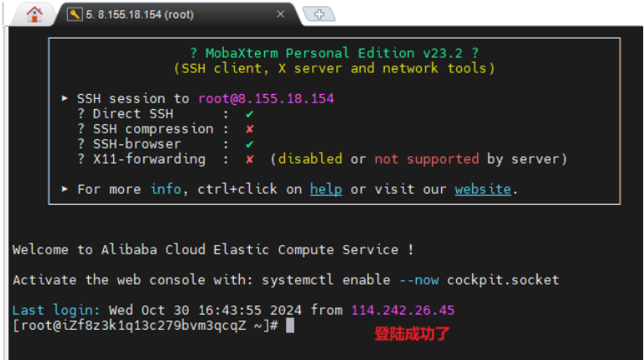Open a new tab with plus button
This screenshot has height=360, width=644.
[319, 14]
